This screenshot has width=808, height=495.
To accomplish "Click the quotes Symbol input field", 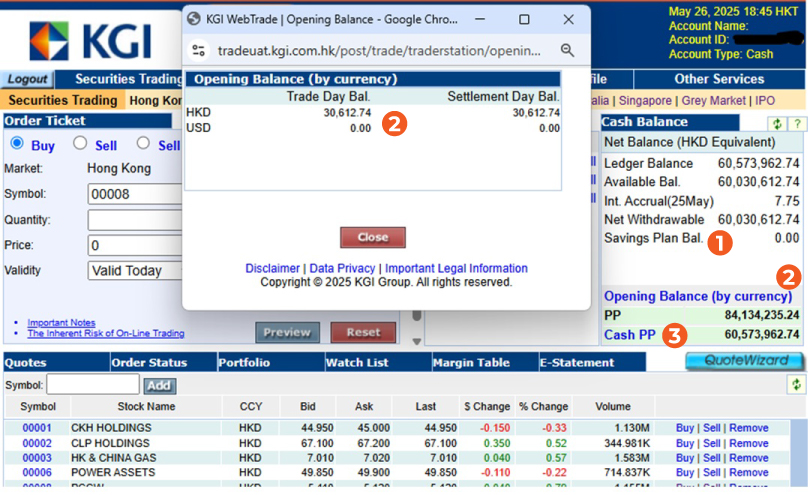I will click(93, 385).
